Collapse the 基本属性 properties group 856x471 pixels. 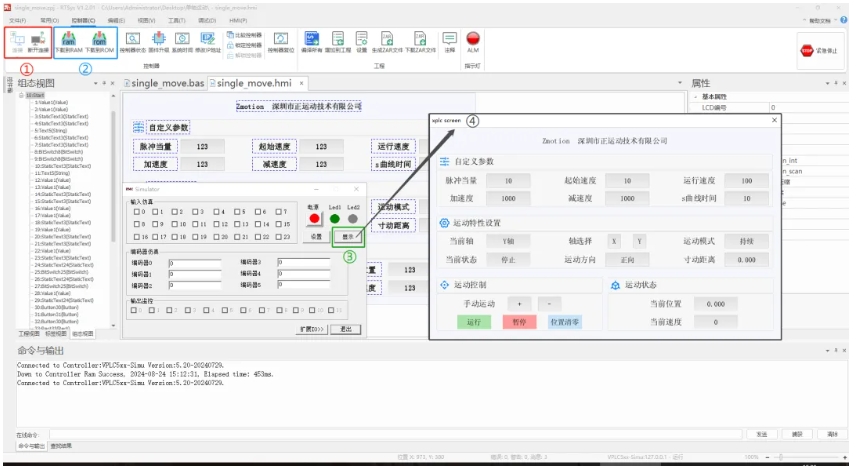696,97
